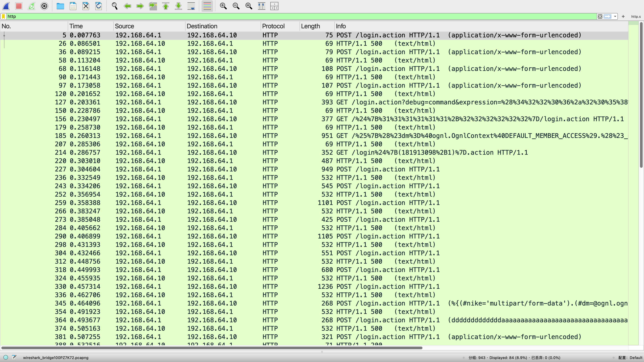Zoom in the packet list text
This screenshot has height=362, width=644.
[223, 6]
